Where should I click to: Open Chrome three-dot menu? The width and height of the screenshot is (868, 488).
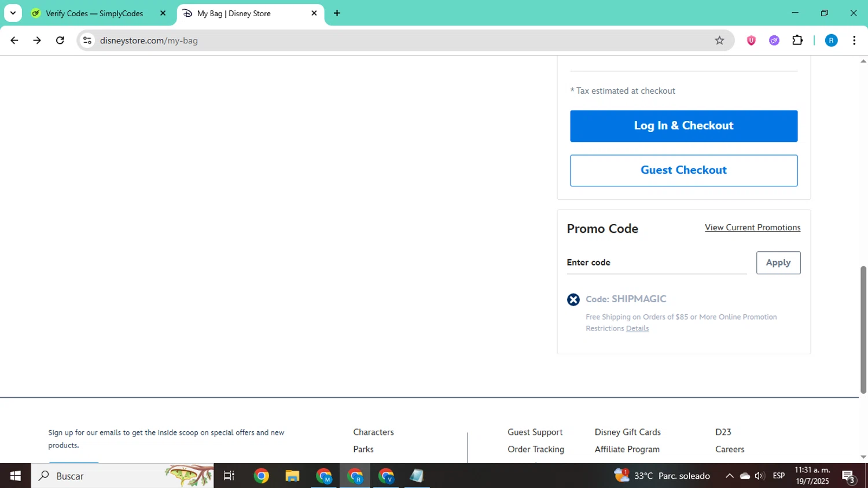854,41
